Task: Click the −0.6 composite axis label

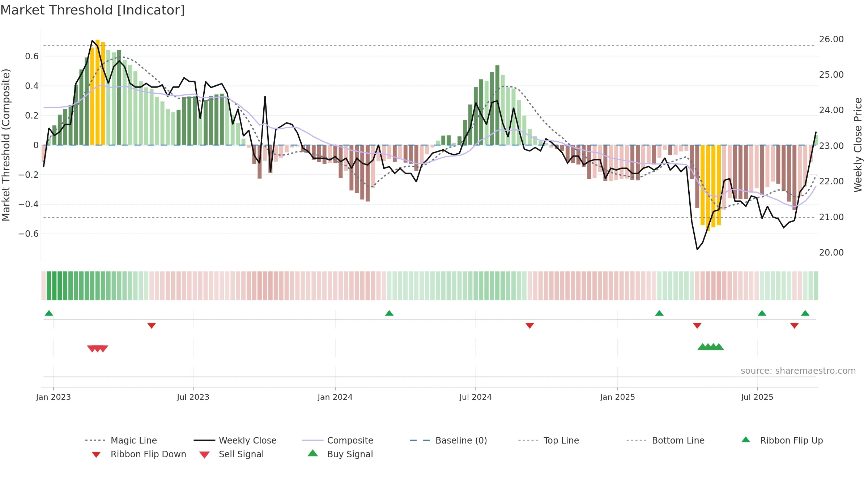Action: pyautogui.click(x=29, y=234)
